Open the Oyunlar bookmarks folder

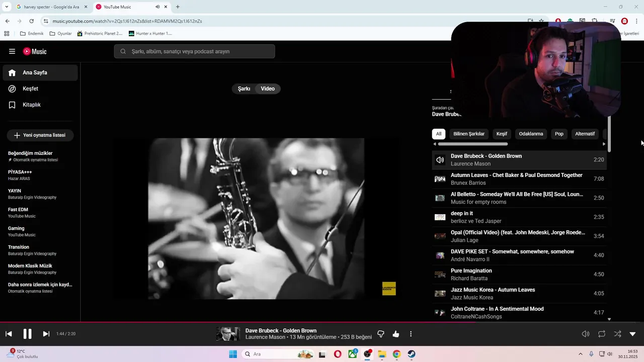click(60, 34)
